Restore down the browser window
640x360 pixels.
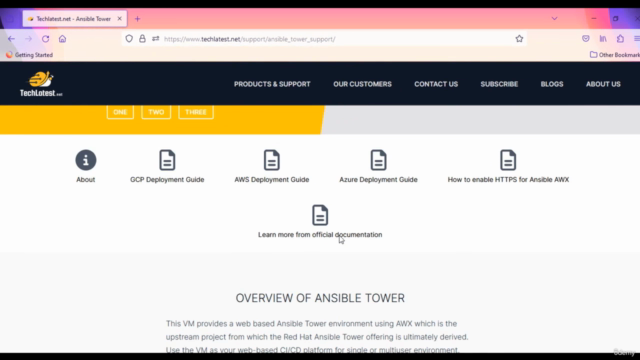pos(616,18)
